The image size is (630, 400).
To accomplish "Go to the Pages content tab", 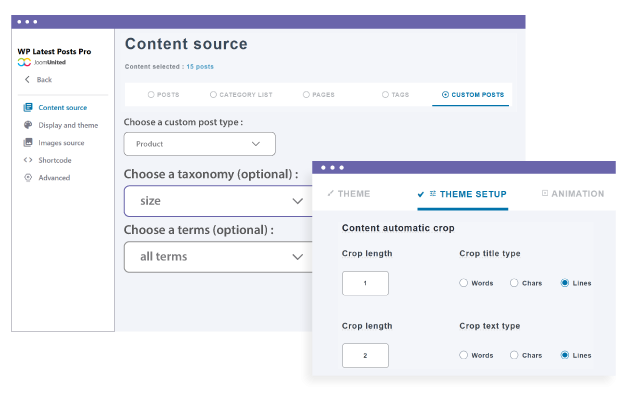I will tap(320, 95).
